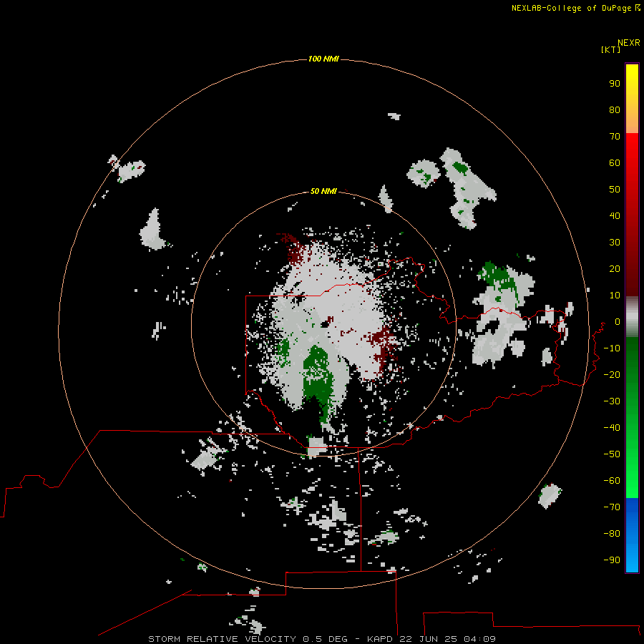Image resolution: width=644 pixels, height=644 pixels.
Task: Click the -90 value on the velocity scale
Action: click(x=612, y=560)
